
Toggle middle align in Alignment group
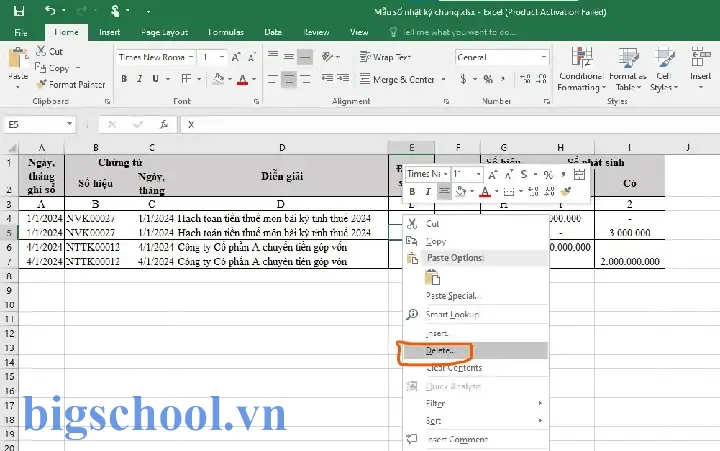click(x=289, y=56)
